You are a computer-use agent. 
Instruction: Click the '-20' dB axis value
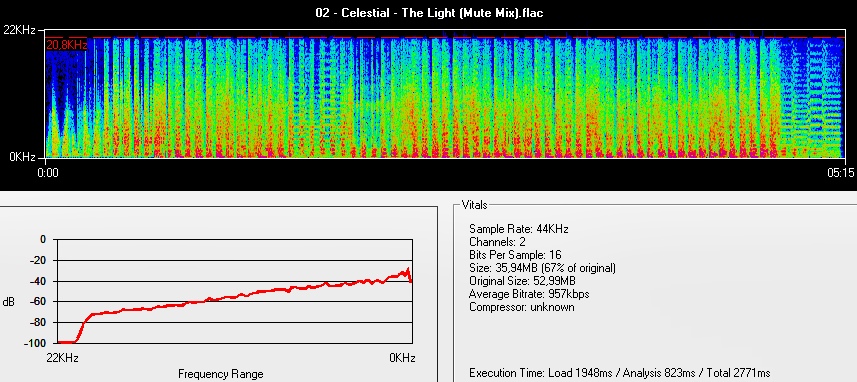[x=37, y=260]
